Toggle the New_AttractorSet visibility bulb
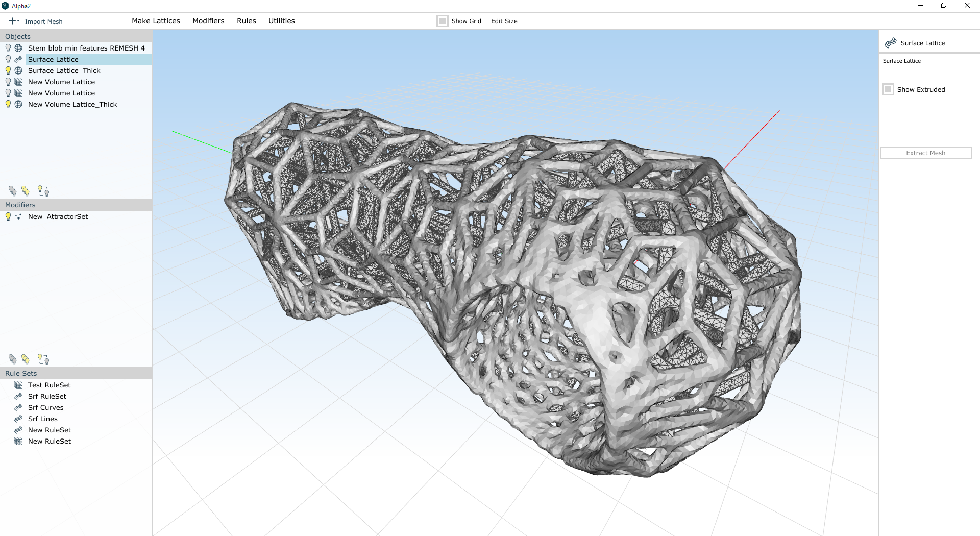The height and width of the screenshot is (536, 980). click(8, 216)
